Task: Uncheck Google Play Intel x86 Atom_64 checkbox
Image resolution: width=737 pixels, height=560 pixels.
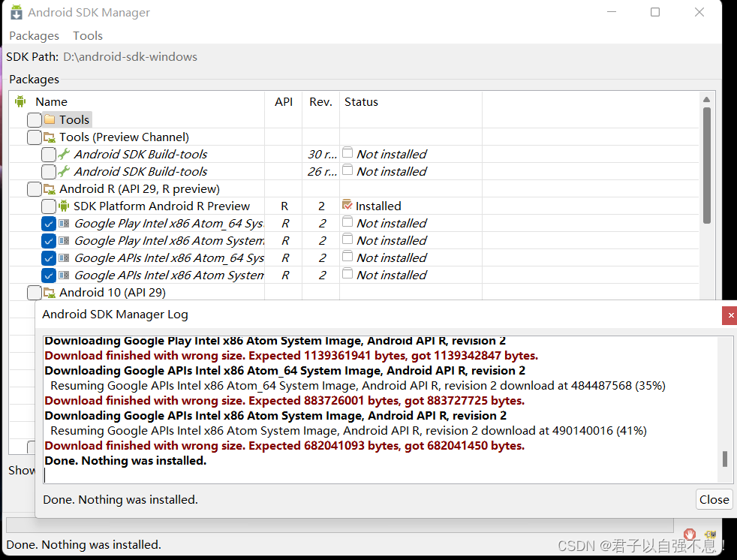Action: click(49, 224)
